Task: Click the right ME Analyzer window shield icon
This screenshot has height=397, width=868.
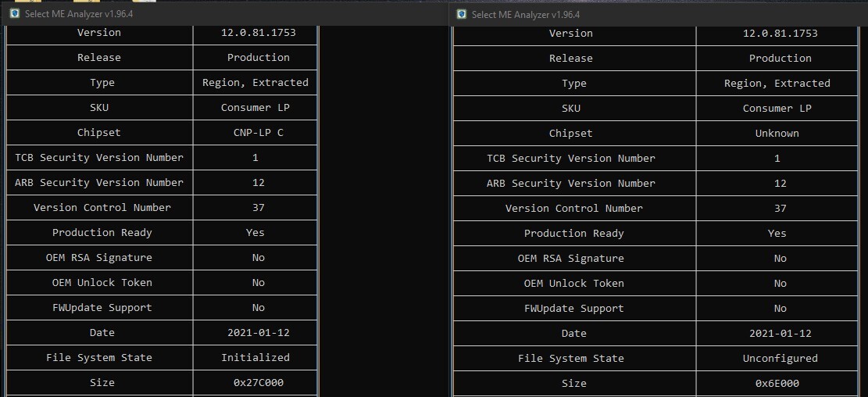Action: click(461, 14)
